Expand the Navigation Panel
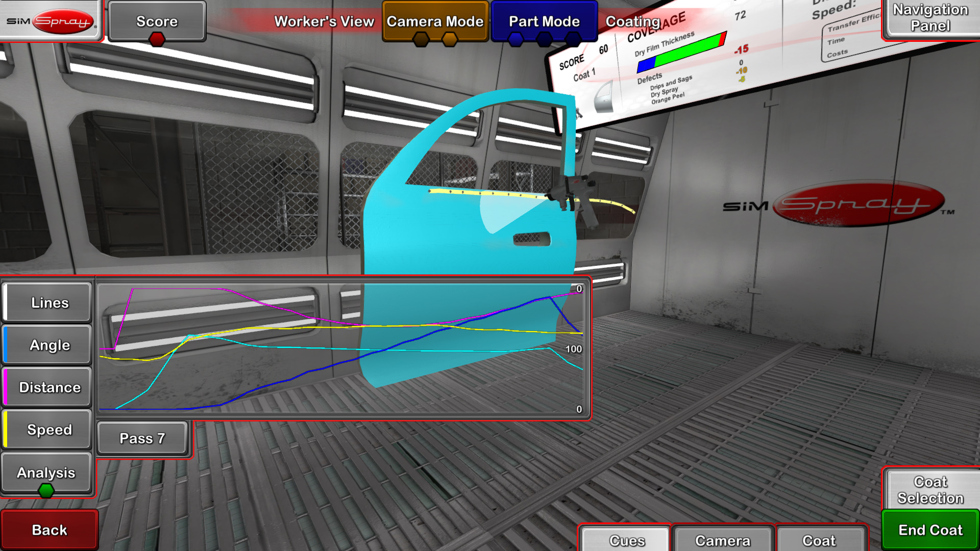 pos(930,18)
